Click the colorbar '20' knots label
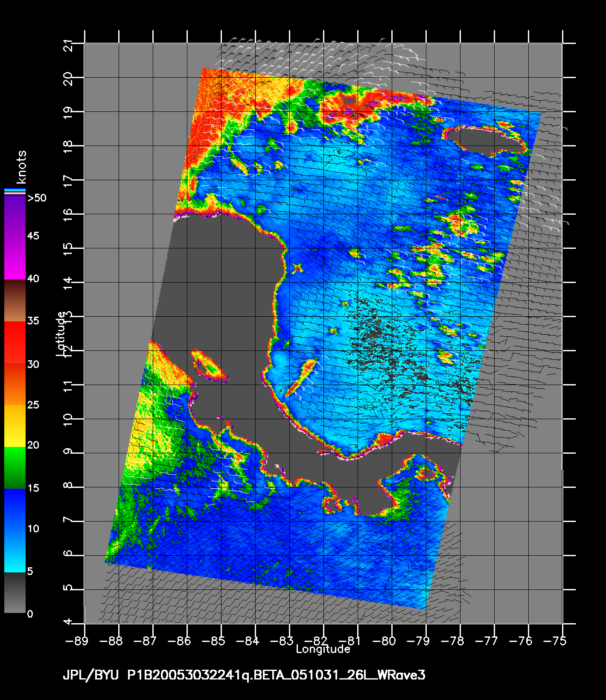 point(33,445)
